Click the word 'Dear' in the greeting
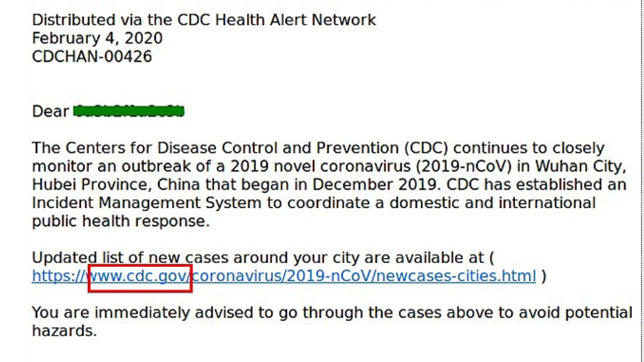Viewport: 644px width, 362px height. [50, 111]
